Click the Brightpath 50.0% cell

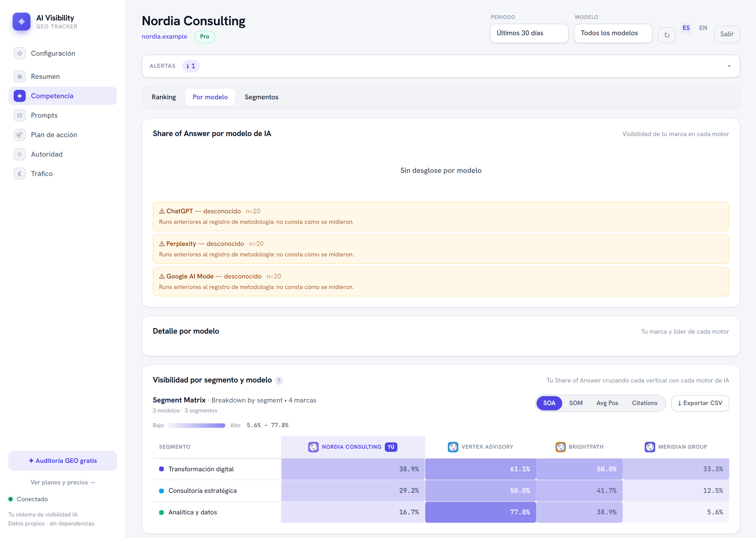point(579,469)
